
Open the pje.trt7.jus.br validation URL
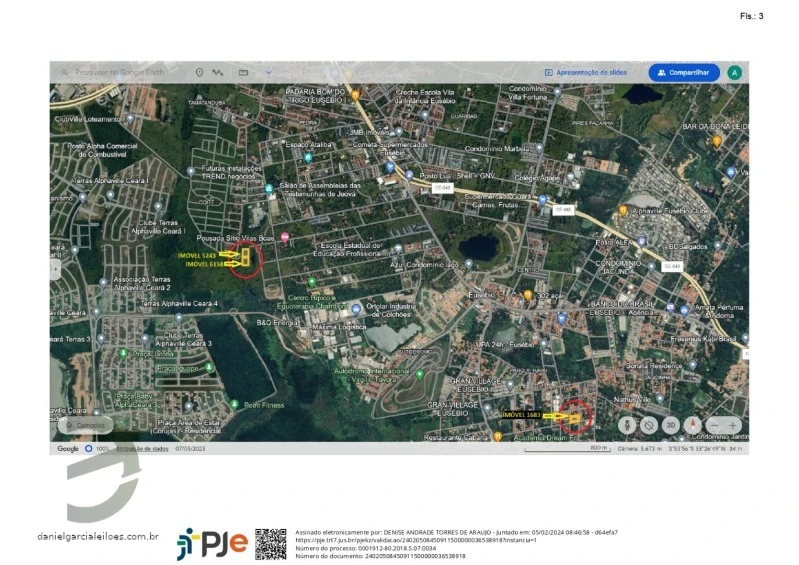[x=416, y=540]
